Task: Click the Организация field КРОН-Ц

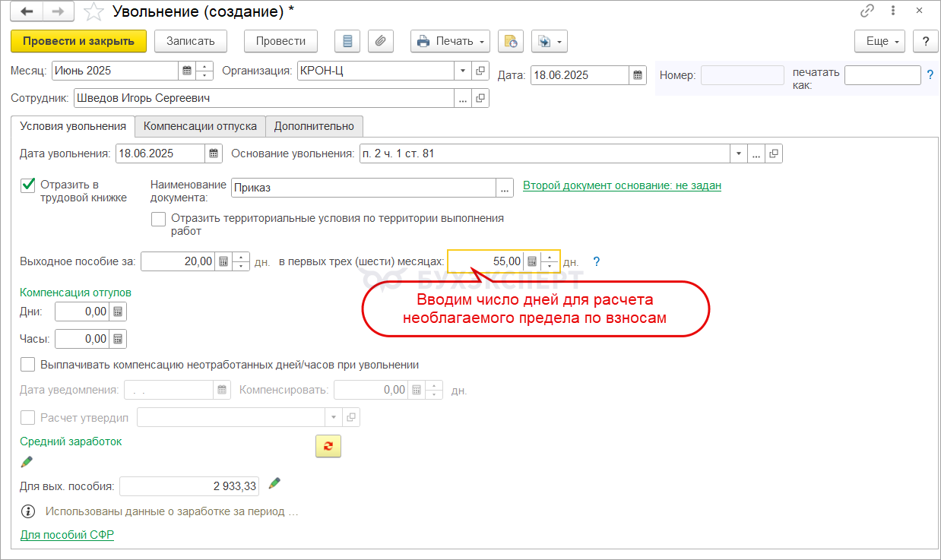Action: tap(375, 71)
